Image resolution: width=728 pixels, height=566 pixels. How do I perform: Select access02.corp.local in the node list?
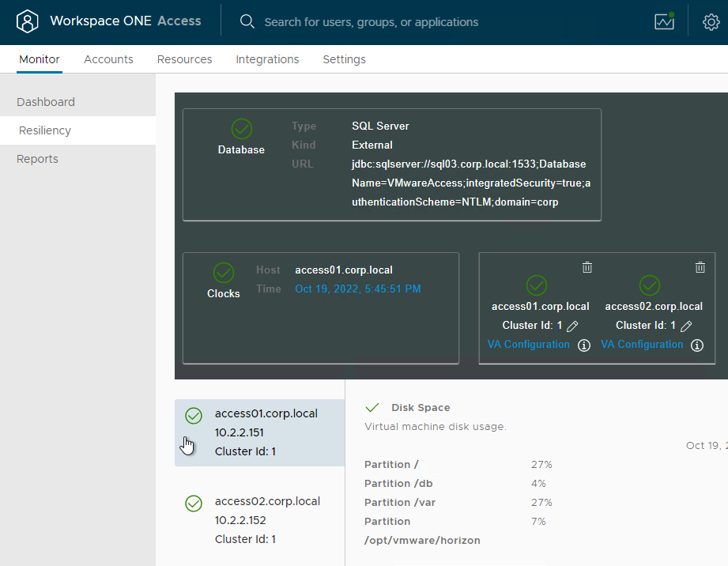[259, 520]
